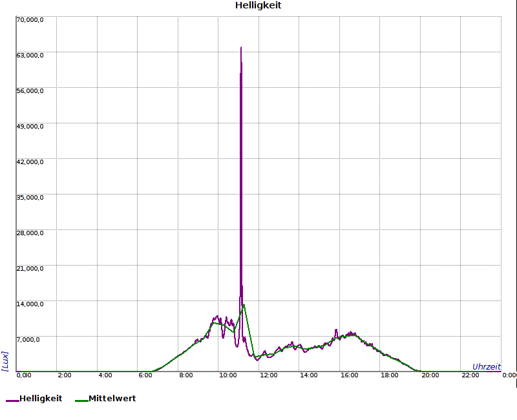Click the green Mittelwert legend swatch
The image size is (517, 420).
coord(82,401)
